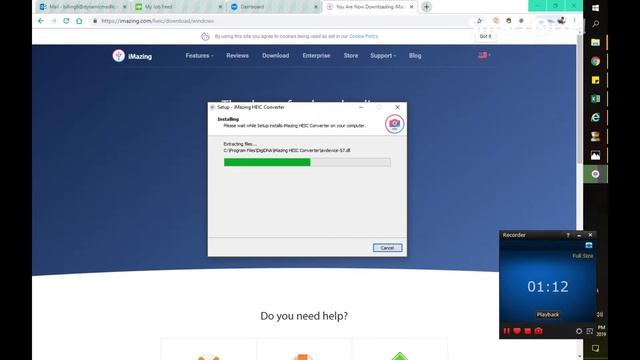Open the Download page in site navigation
The width and height of the screenshot is (640, 360).
point(276,56)
